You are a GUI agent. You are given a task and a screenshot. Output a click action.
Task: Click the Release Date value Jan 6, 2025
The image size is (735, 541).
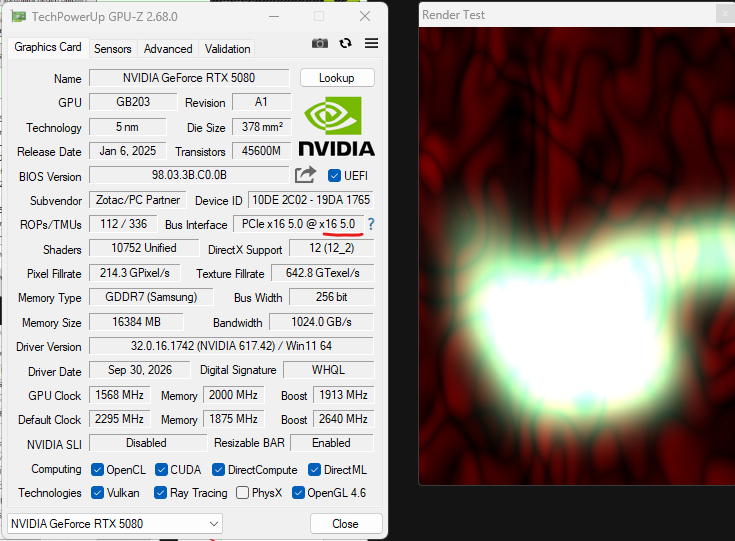tap(128, 151)
